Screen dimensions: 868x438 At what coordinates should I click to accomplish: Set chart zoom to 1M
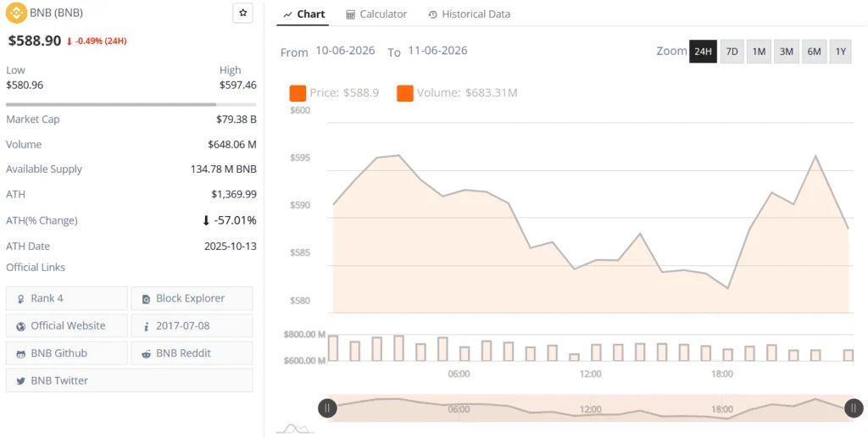click(x=759, y=52)
